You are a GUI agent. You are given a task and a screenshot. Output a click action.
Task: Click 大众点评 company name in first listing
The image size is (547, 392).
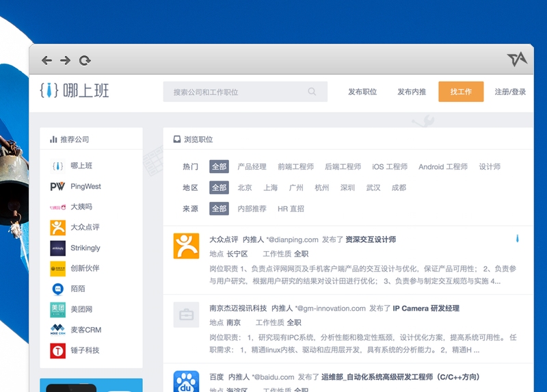coord(224,239)
